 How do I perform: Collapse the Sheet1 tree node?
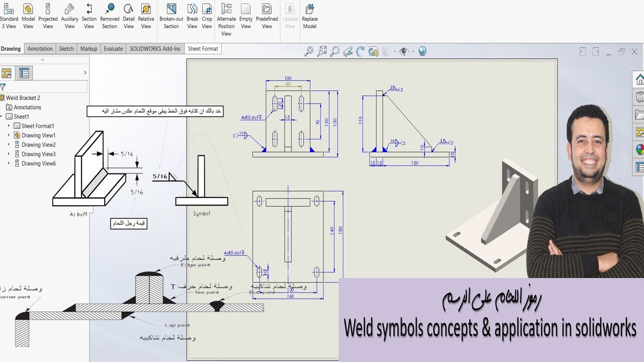coord(2,117)
